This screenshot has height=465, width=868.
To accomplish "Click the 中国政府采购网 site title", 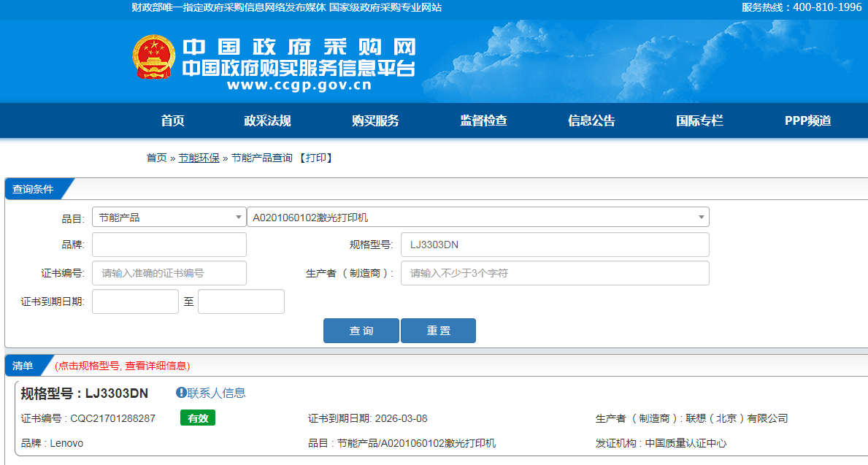I will (x=299, y=47).
